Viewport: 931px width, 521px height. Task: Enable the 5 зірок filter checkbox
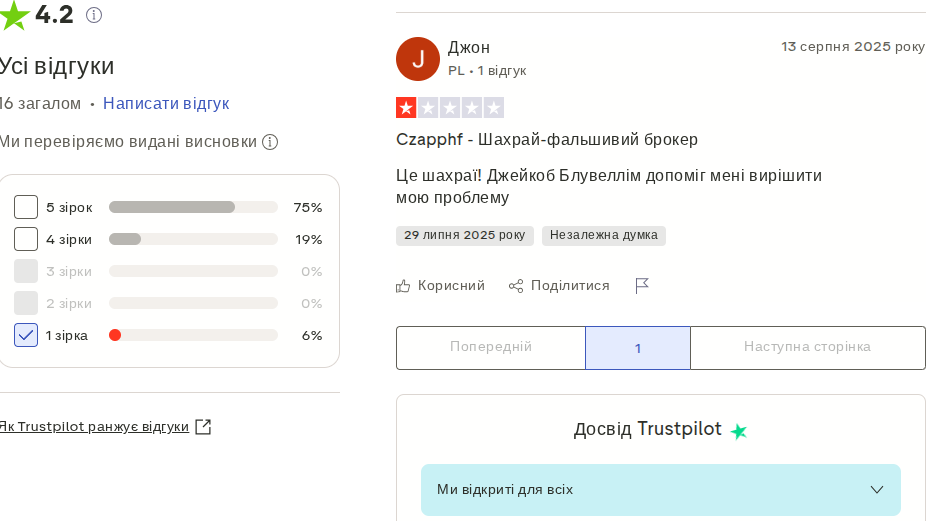point(26,207)
